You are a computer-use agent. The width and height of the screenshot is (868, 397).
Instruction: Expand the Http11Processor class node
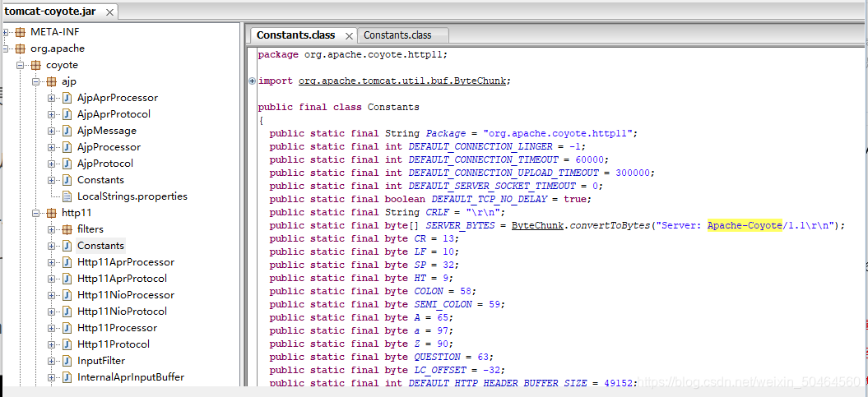52,328
